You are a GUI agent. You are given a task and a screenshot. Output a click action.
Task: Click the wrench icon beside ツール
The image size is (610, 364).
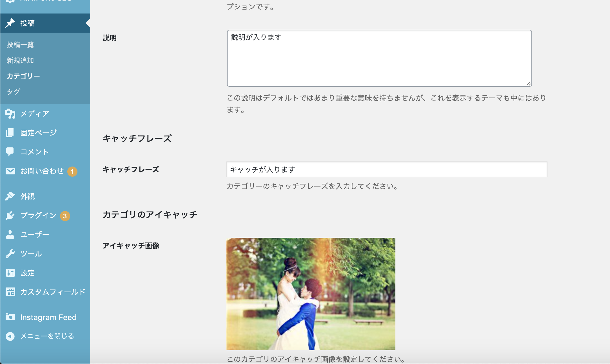(x=10, y=254)
